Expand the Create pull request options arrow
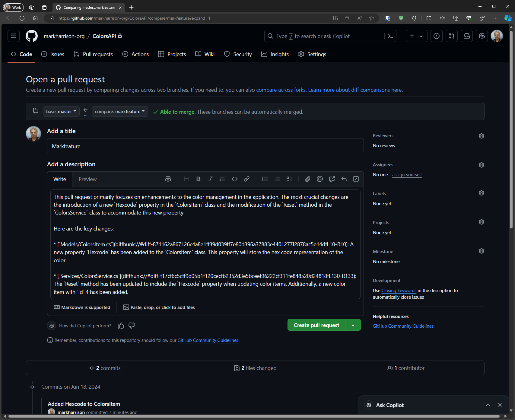Screen dimensions: 515x420 (x=353, y=325)
